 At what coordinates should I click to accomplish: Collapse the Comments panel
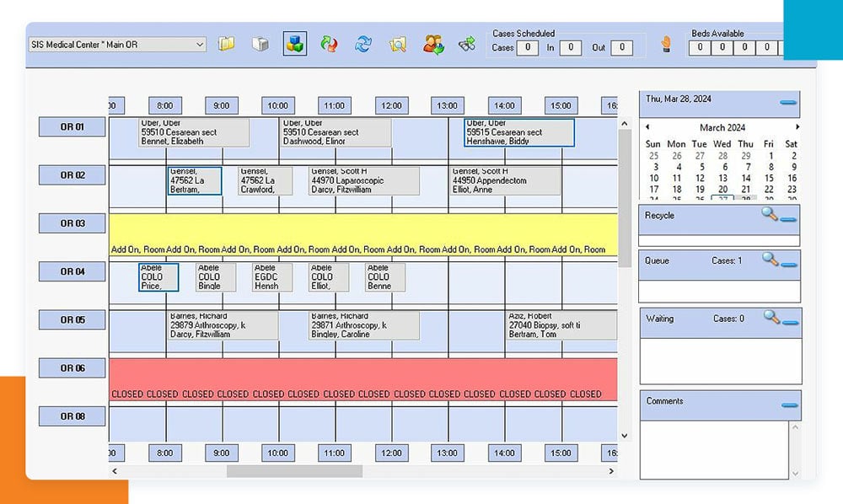click(788, 405)
